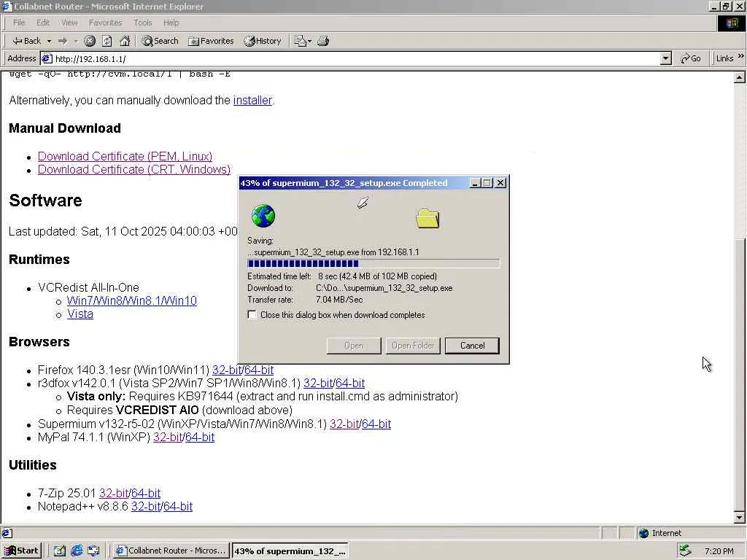
Task: Download Supermium v132 32-bit
Action: coord(344,424)
